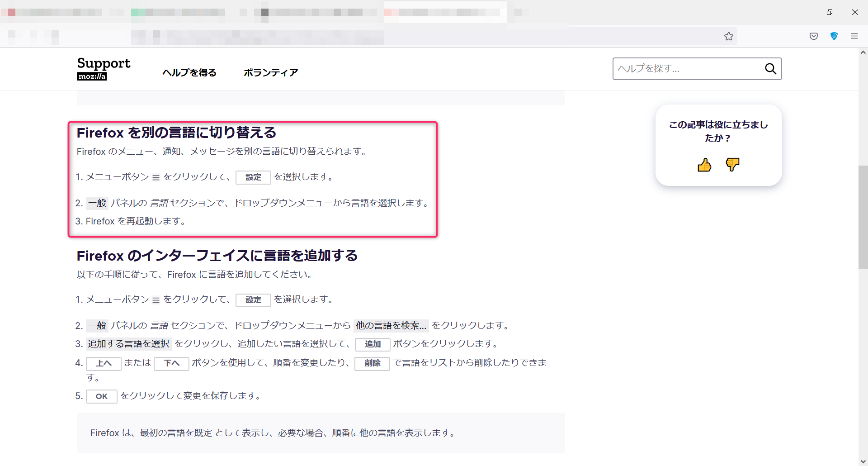Click the Mozilla Support logo
This screenshot has height=466, width=868.
[104, 69]
